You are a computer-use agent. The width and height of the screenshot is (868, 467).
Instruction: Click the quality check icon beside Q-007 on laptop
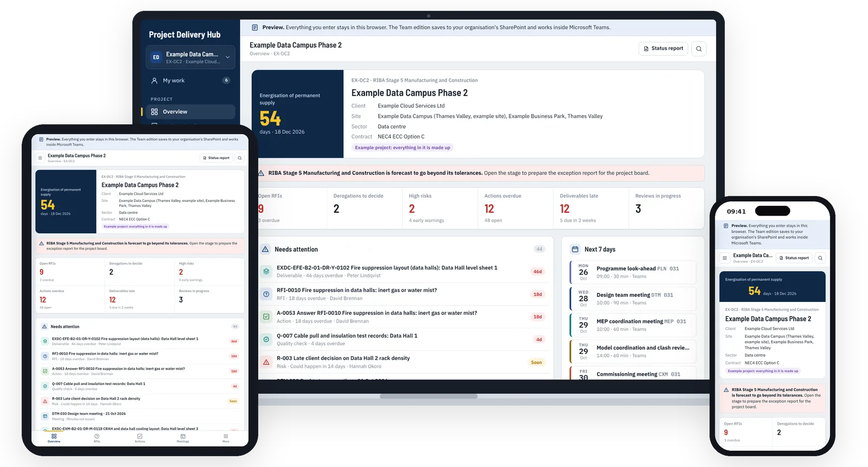tap(266, 339)
